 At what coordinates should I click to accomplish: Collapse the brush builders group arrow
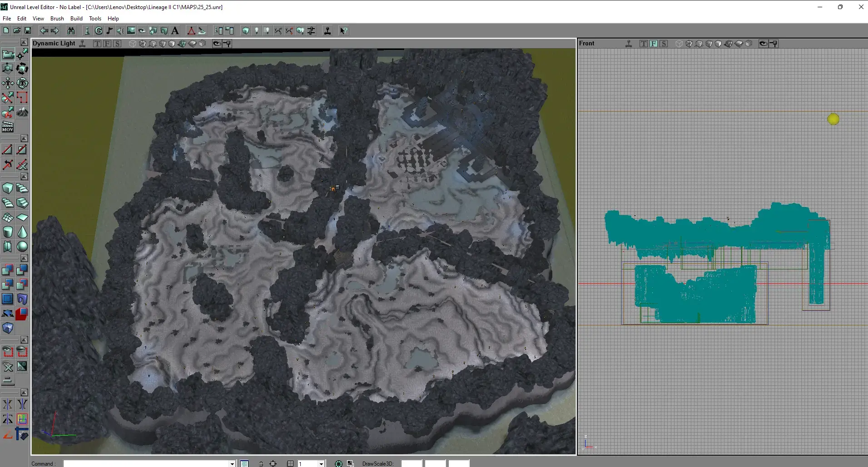click(24, 177)
